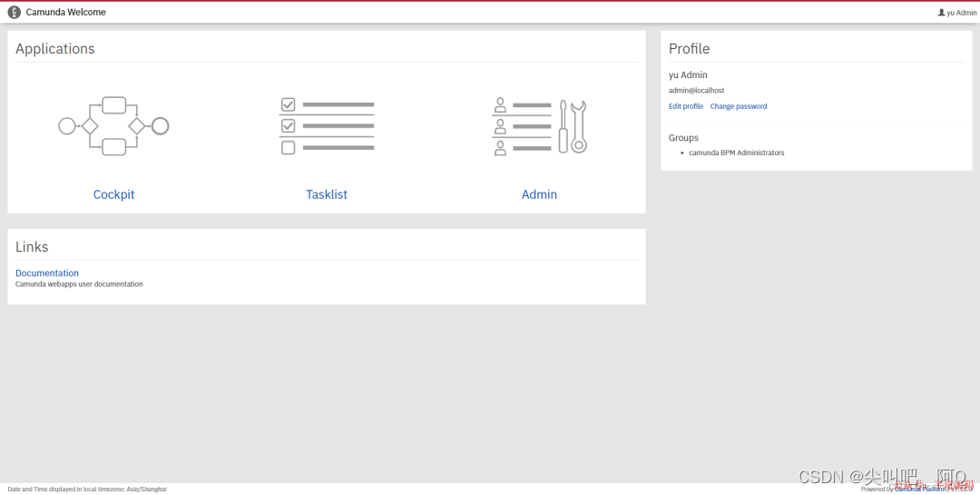Click the camunda BPM Administrators group entry
The image size is (980, 495).
(736, 153)
